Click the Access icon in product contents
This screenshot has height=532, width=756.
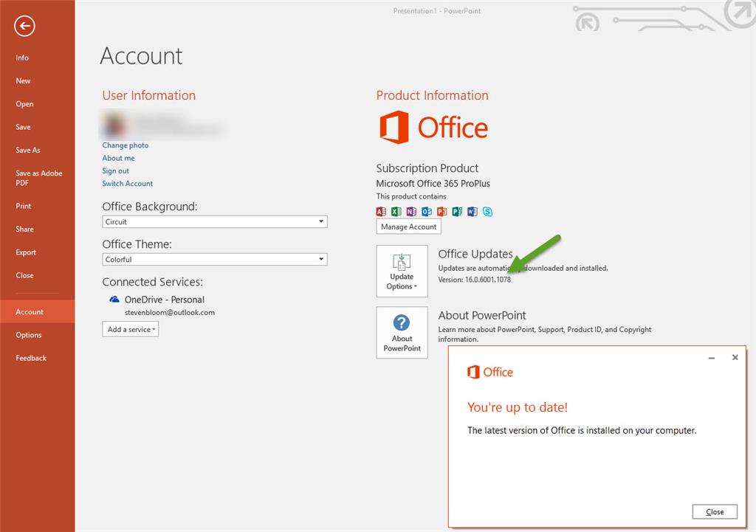pos(381,212)
